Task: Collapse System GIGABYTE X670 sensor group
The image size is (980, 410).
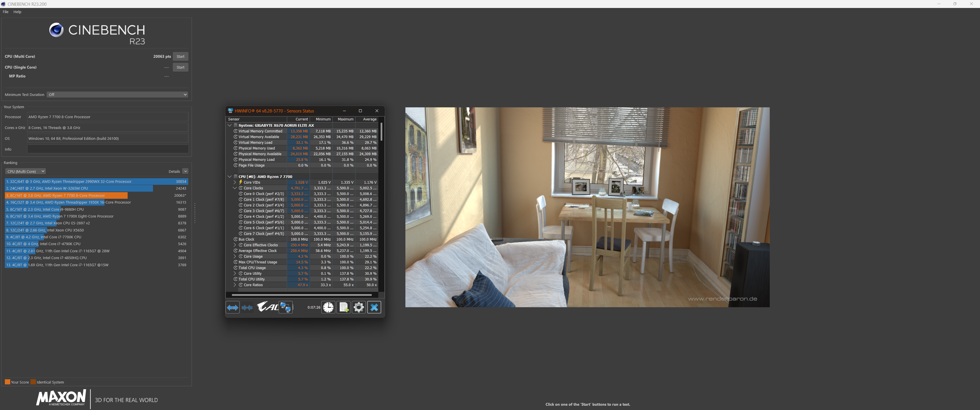Action: coord(229,126)
